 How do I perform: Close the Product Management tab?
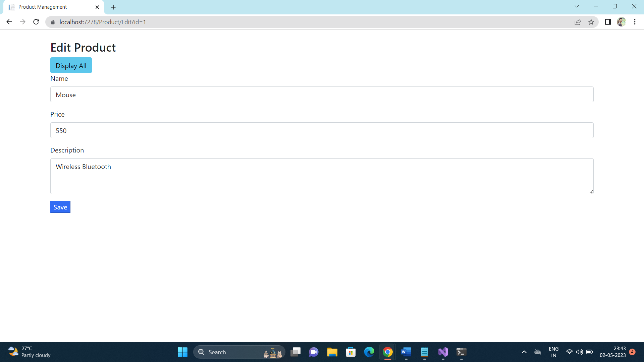click(97, 7)
